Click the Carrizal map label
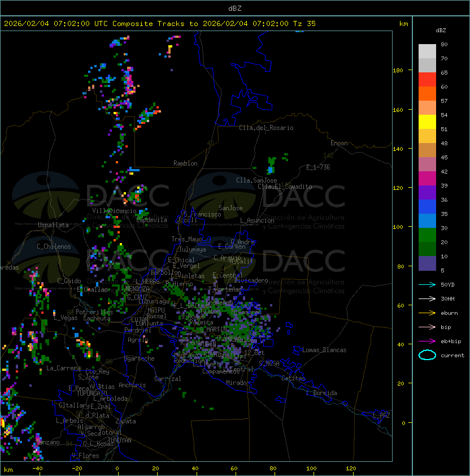The height and width of the screenshot is (476, 470). (168, 379)
